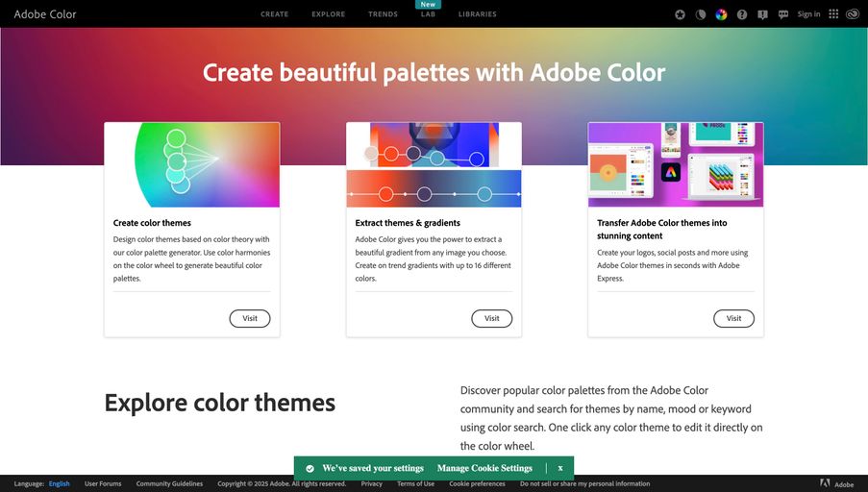Viewport: 868px width, 492px height.
Task: Open Community Guidelines link
Action: click(169, 483)
